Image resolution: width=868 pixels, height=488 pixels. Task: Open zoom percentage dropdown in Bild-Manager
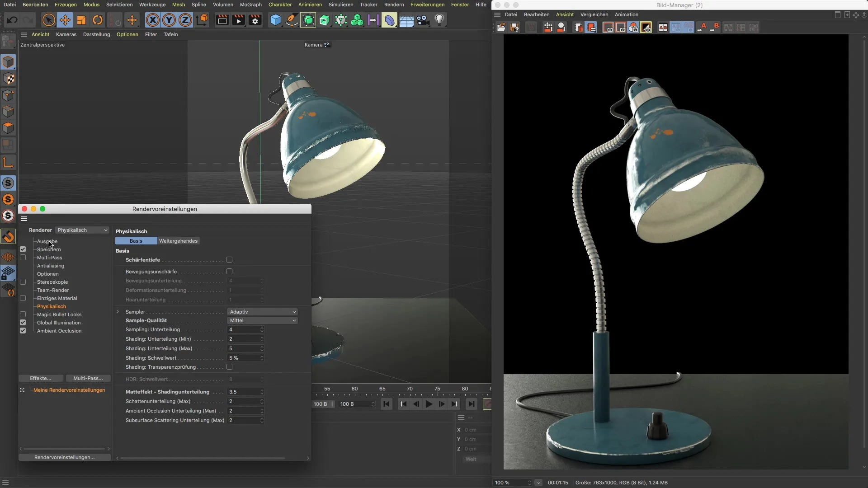(x=538, y=483)
